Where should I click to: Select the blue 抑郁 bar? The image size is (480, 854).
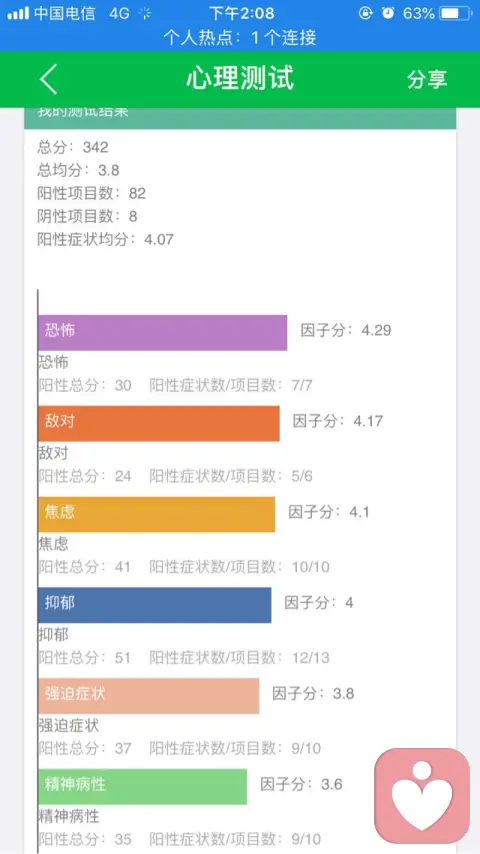click(x=154, y=605)
